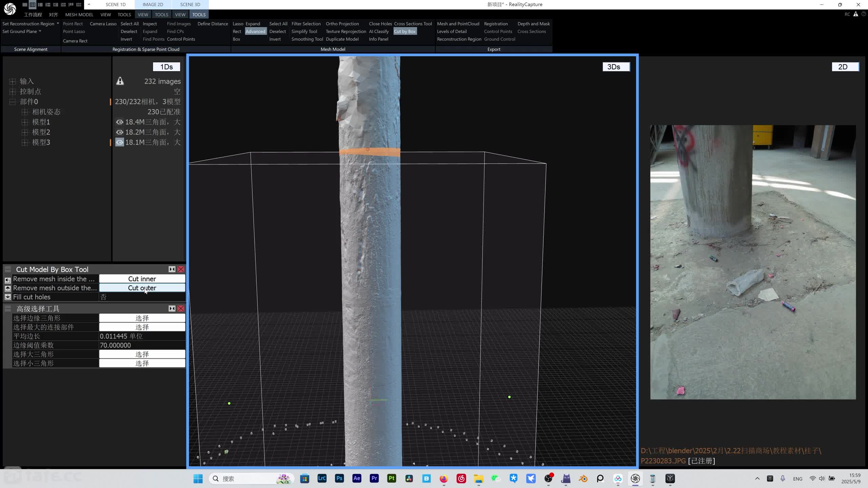Toggle visibility eye for 模型2
868x488 pixels.
pyautogui.click(x=120, y=132)
